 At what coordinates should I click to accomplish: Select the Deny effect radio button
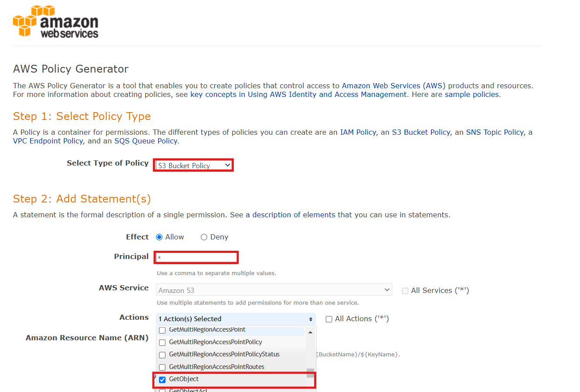[x=204, y=237]
